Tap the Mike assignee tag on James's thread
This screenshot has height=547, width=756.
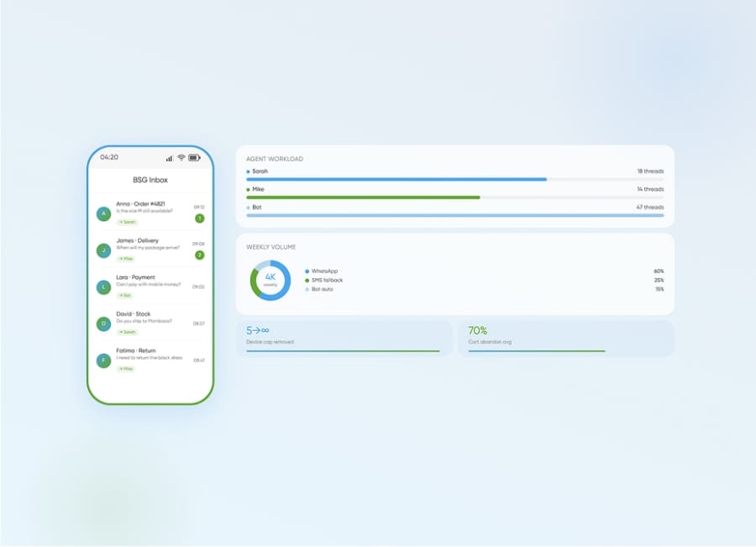[126, 259]
